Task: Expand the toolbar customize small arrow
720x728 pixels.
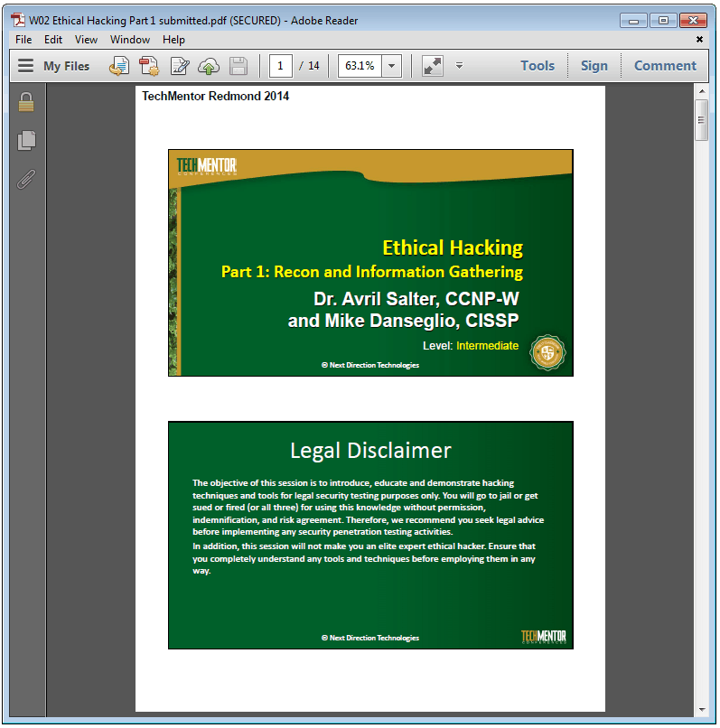Action: click(x=459, y=66)
